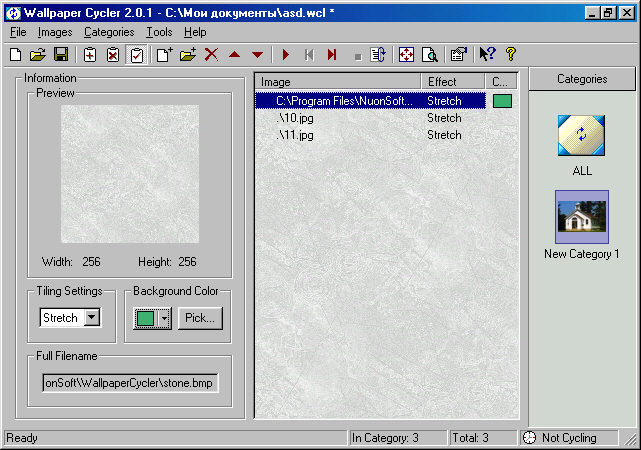Delete the selected image with the red X
The image size is (641, 450).
pos(211,55)
